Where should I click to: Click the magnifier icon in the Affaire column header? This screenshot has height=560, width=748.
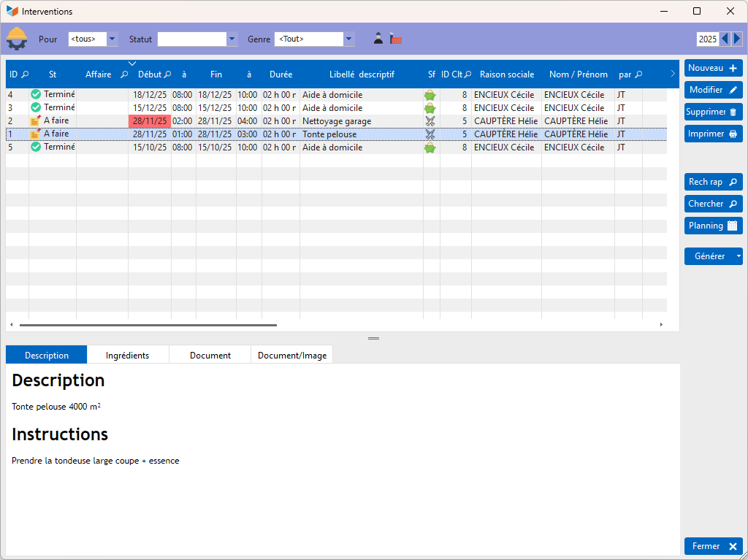click(124, 74)
